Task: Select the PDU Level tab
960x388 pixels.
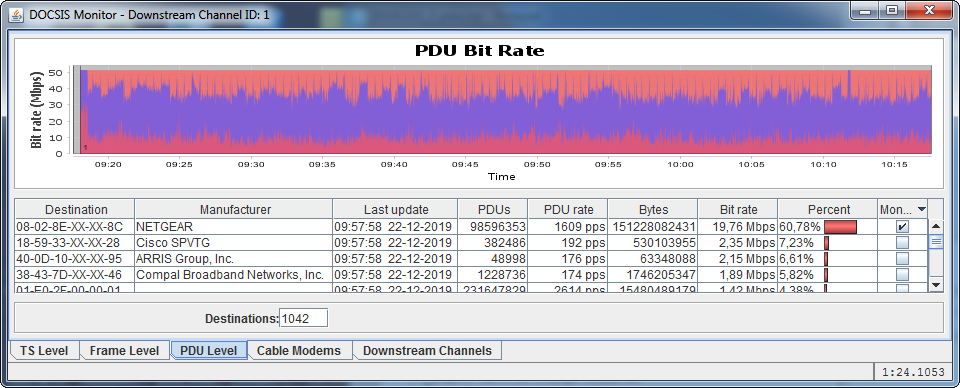Action: [209, 351]
